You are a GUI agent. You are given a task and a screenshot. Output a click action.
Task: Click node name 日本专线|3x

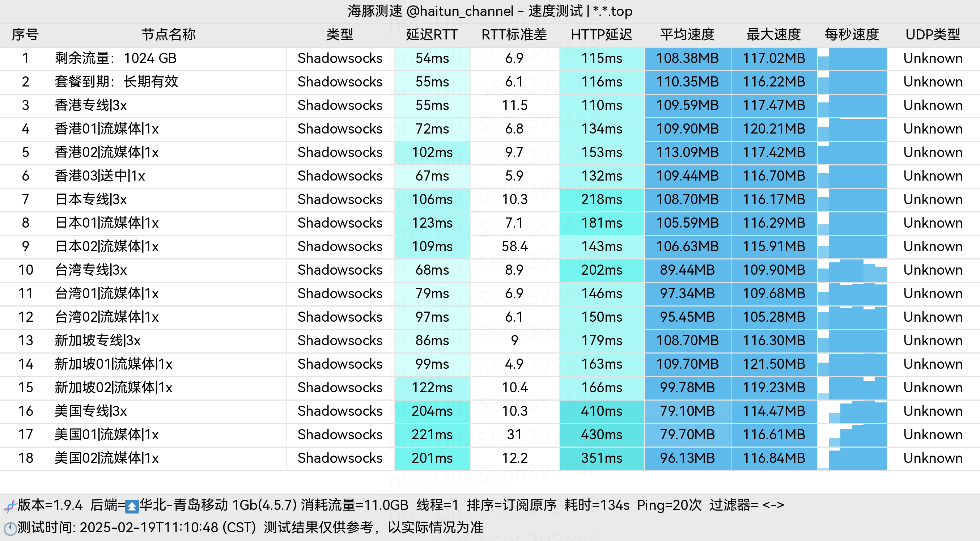click(x=90, y=199)
